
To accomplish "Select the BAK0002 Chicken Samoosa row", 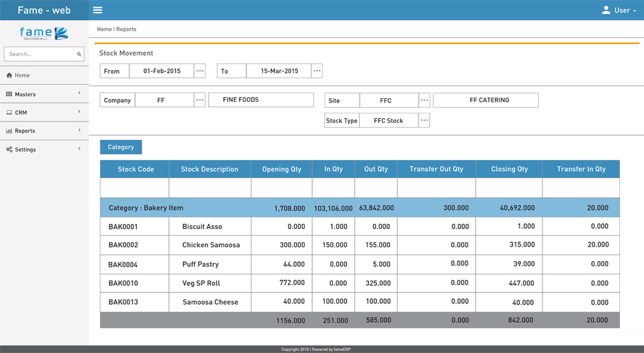I will [211, 245].
